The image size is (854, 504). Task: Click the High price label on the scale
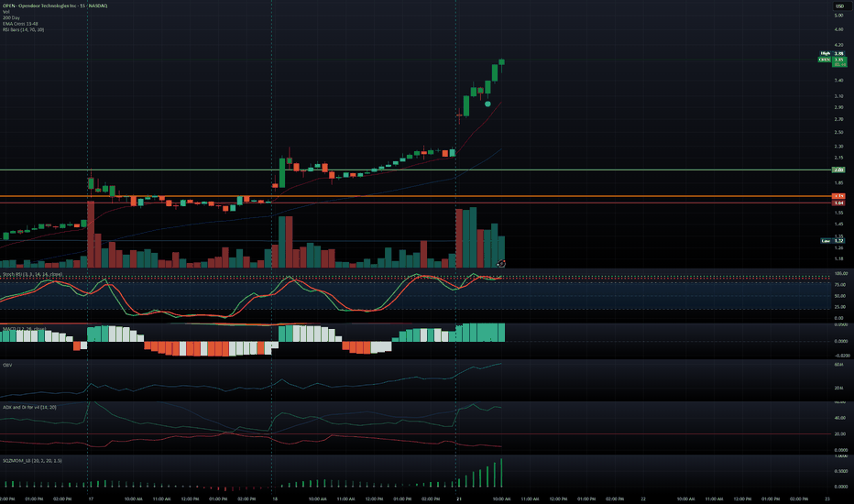pyautogui.click(x=832, y=53)
